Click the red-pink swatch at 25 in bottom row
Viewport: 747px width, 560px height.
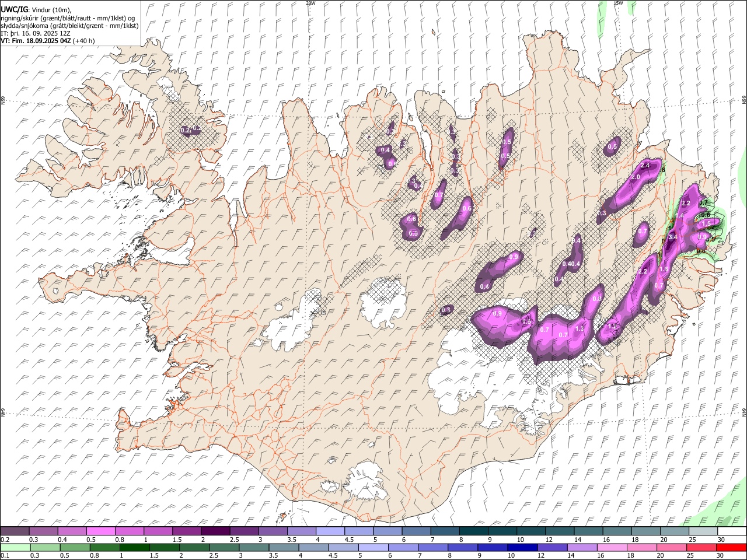coord(701,548)
